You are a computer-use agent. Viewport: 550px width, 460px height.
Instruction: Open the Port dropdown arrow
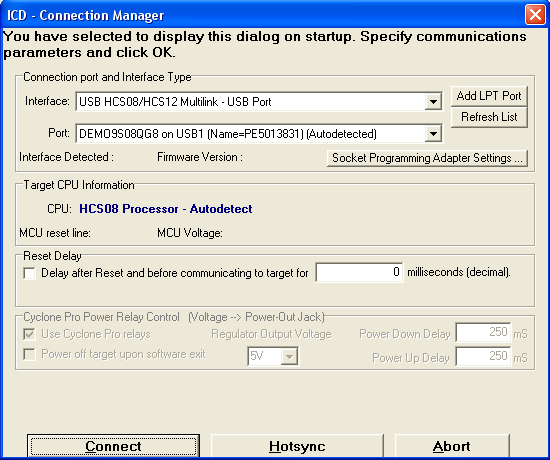tap(433, 134)
